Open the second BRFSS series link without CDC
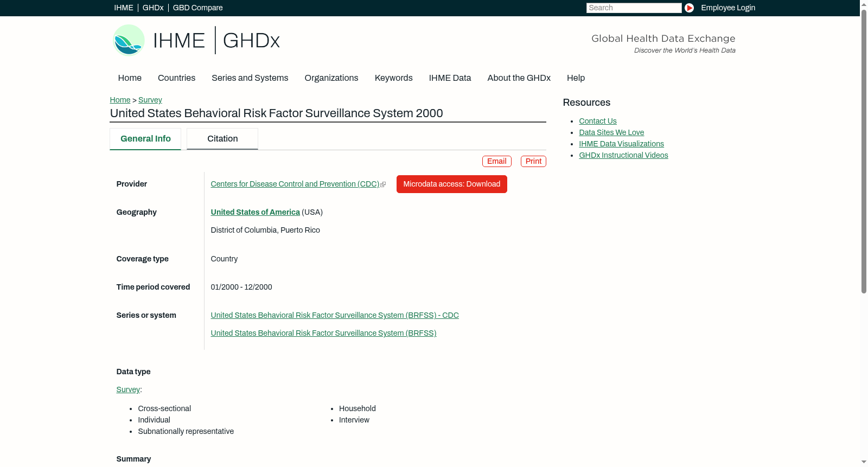The height and width of the screenshot is (467, 868). tap(323, 334)
